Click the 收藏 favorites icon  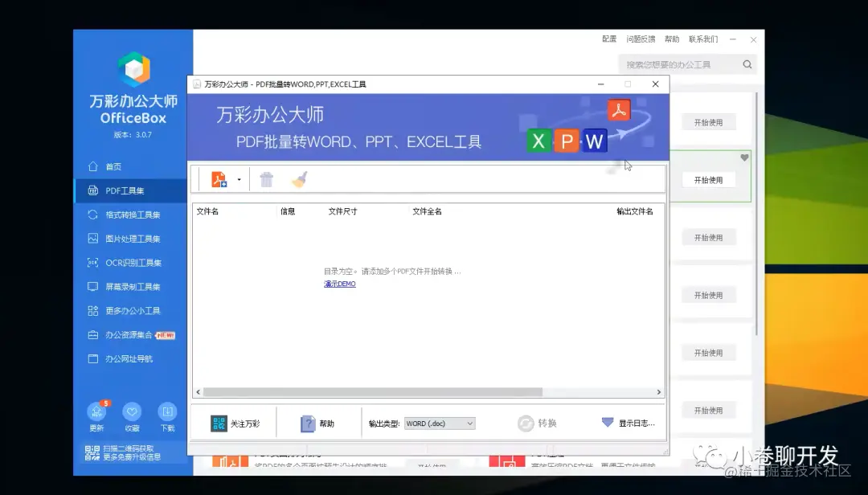coord(132,411)
